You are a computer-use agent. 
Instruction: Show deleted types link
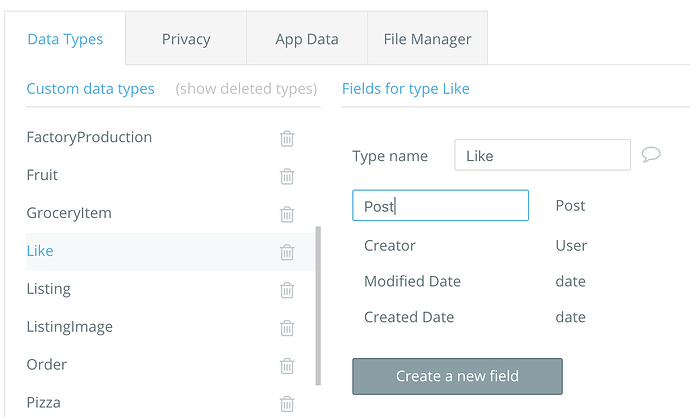tap(246, 89)
